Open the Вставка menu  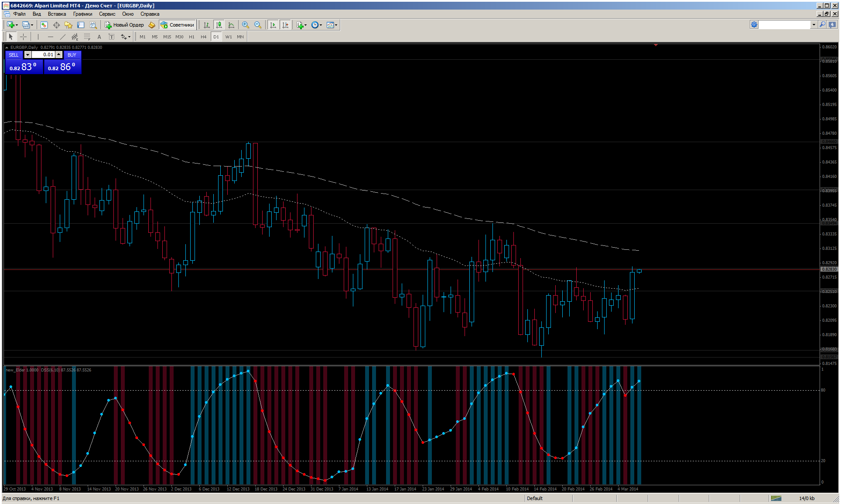[57, 14]
